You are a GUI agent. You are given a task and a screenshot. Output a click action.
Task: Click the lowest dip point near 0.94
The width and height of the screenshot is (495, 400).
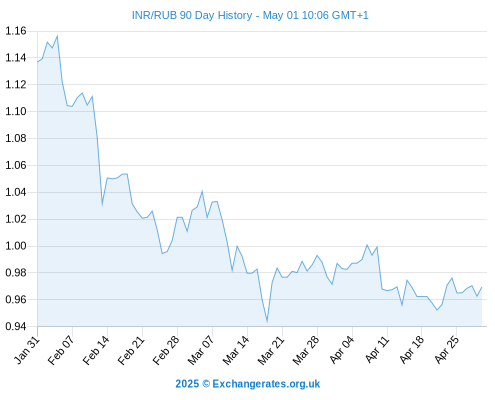[267, 321]
